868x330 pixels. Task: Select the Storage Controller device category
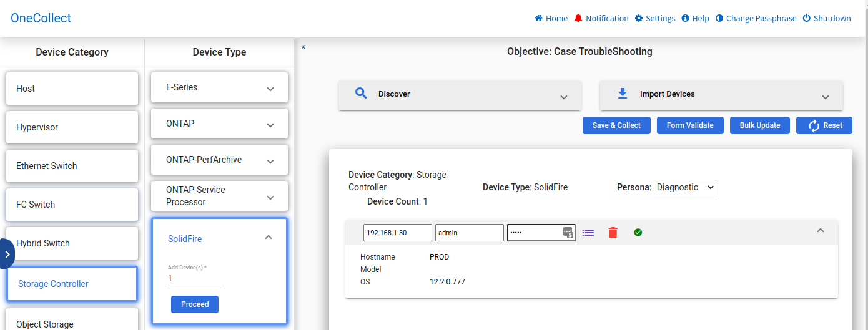[x=72, y=284]
